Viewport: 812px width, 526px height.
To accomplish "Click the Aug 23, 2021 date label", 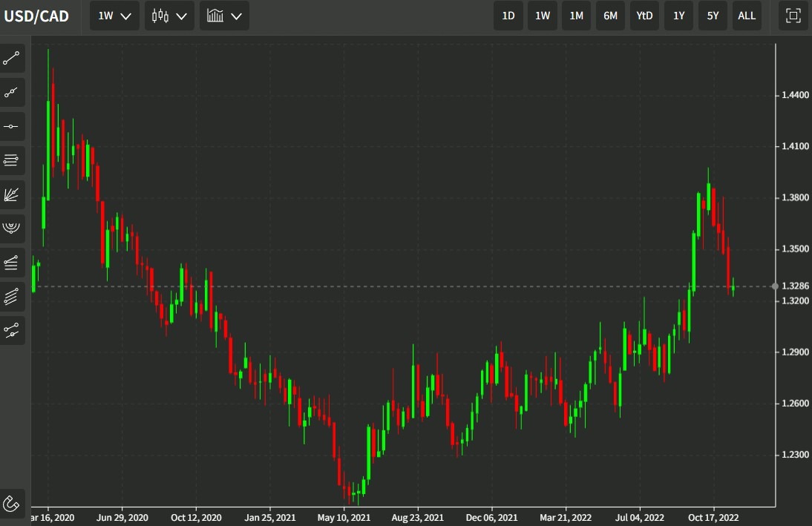I will tap(417, 518).
